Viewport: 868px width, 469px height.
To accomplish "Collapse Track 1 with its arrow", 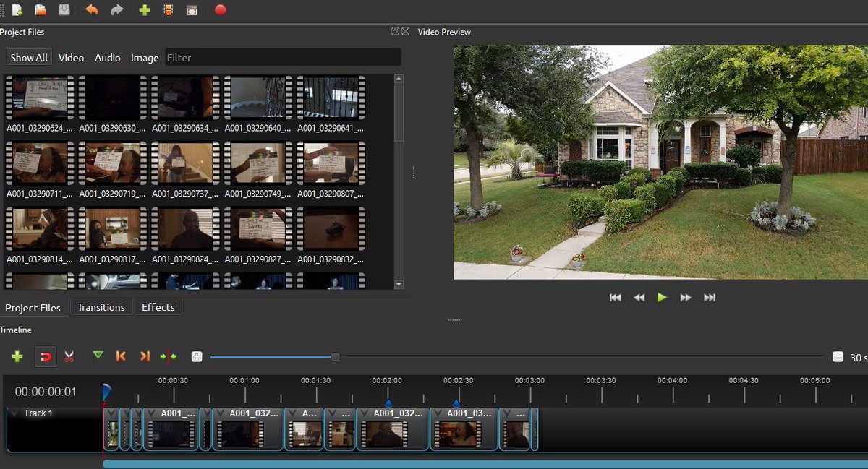I will tap(14, 413).
